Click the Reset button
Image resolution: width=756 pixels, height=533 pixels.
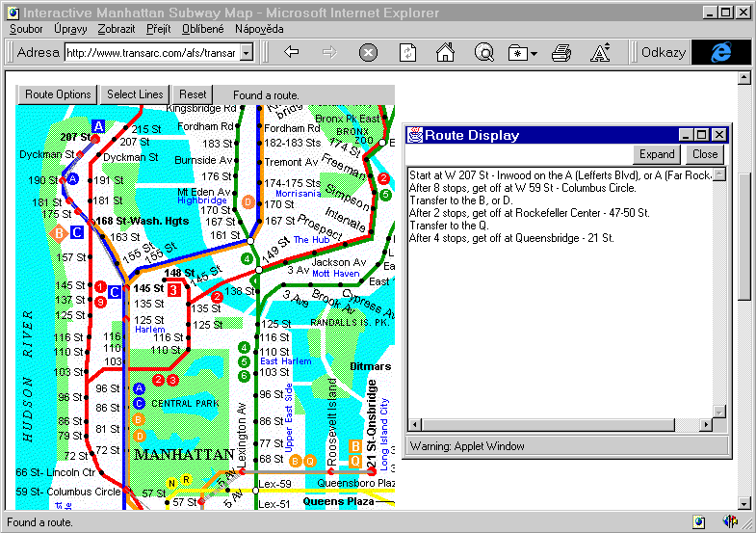click(193, 94)
